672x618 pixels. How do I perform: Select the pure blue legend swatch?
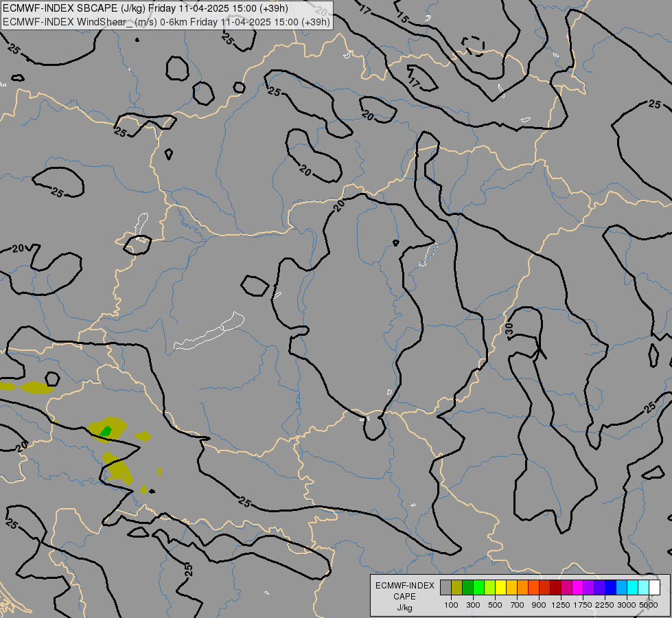pyautogui.click(x=610, y=588)
